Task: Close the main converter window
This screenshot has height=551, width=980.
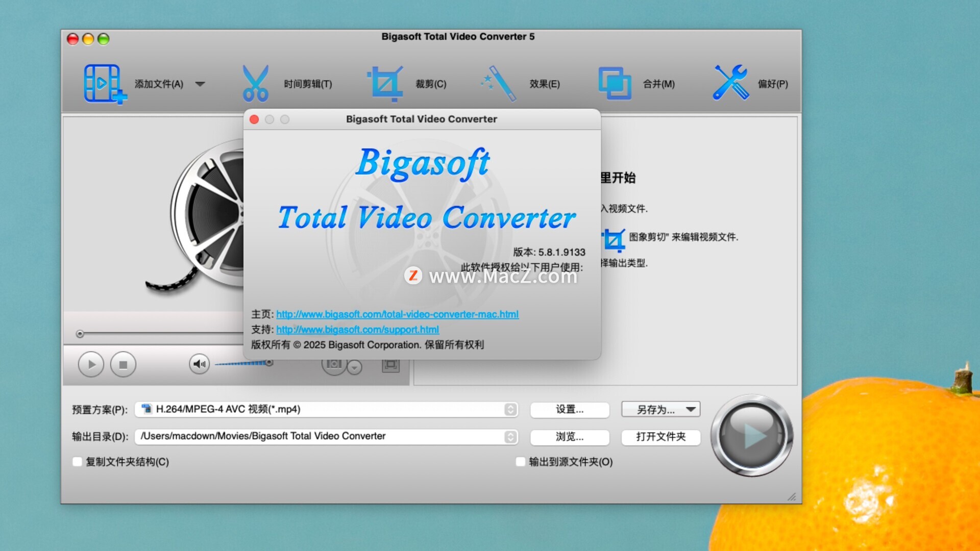Action: [73, 39]
